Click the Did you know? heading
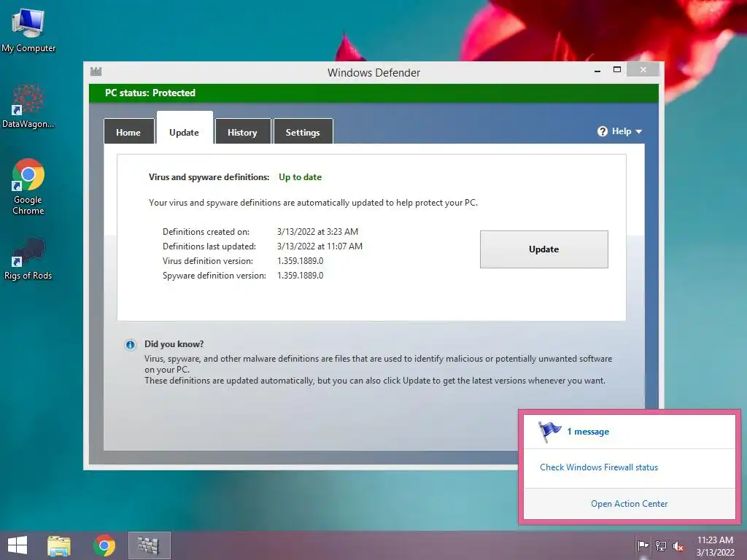This screenshot has width=747, height=560. (174, 344)
